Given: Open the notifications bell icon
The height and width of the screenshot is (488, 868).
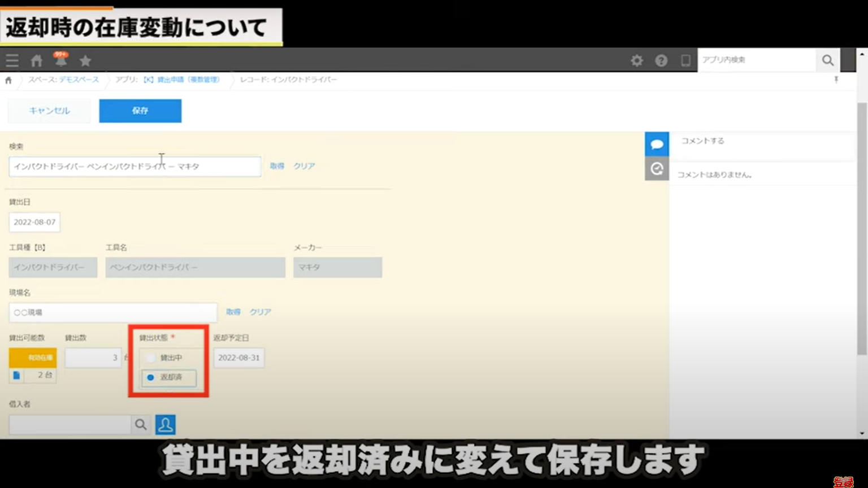Looking at the screenshot, I should pyautogui.click(x=61, y=60).
